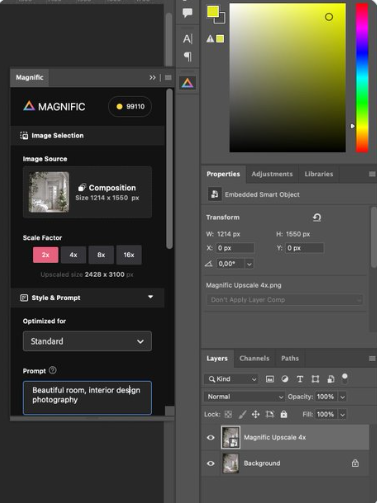Open the Opacity value dropdown arrow
The image size is (377, 503).
tap(342, 397)
